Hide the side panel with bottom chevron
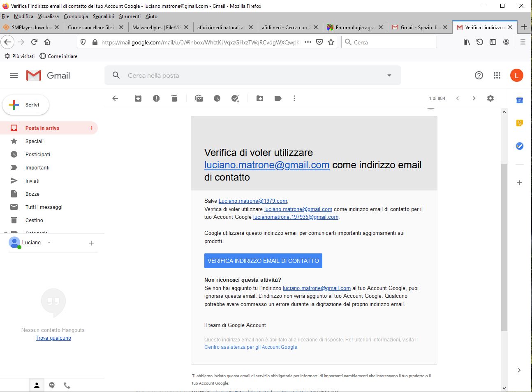The width and height of the screenshot is (532, 392). [519, 370]
